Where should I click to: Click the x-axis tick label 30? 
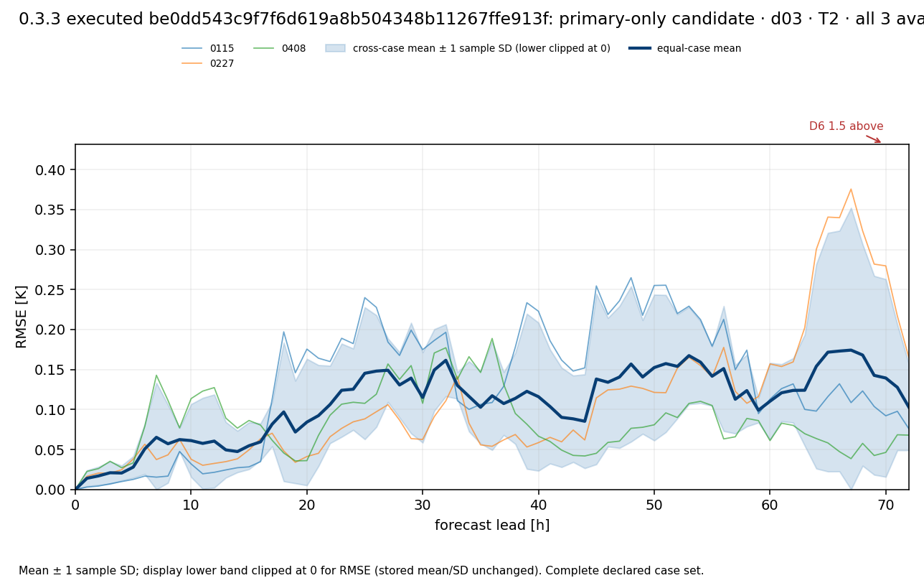pyautogui.click(x=423, y=505)
